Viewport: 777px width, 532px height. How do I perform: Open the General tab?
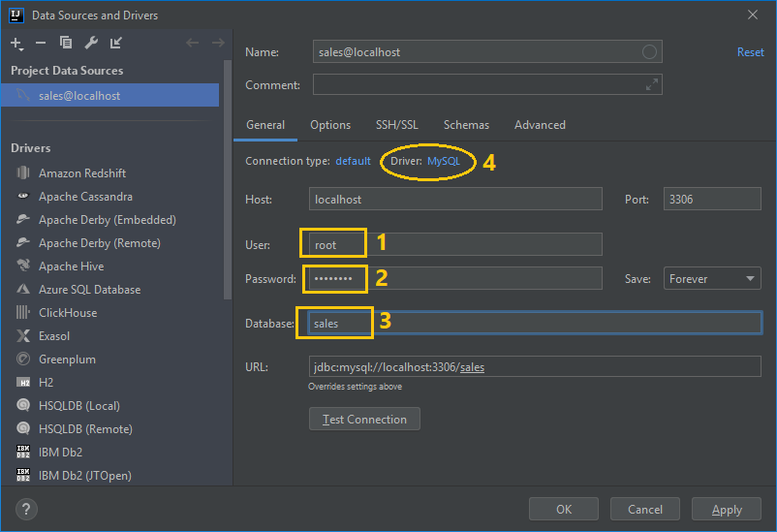tap(265, 125)
